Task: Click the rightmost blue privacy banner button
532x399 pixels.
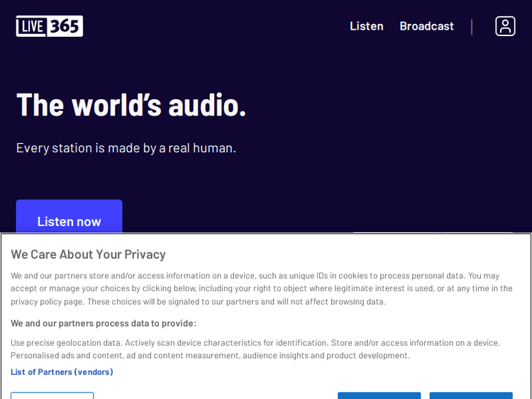Action: click(471, 395)
